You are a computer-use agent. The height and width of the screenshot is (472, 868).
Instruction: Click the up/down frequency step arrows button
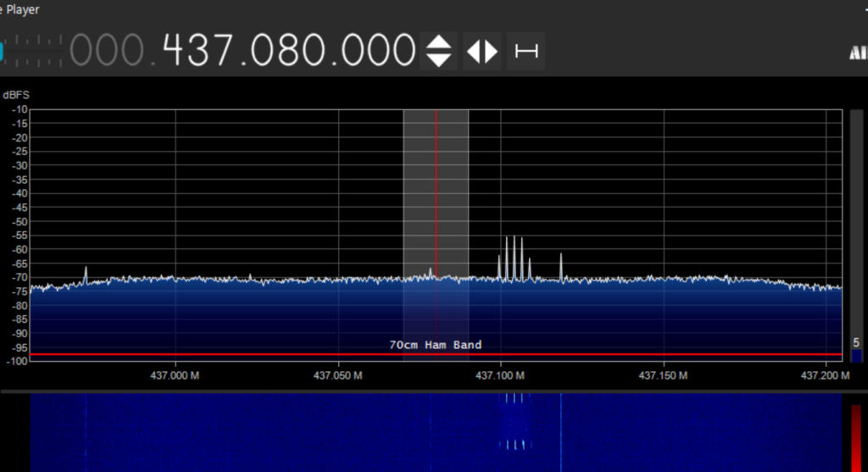click(438, 51)
